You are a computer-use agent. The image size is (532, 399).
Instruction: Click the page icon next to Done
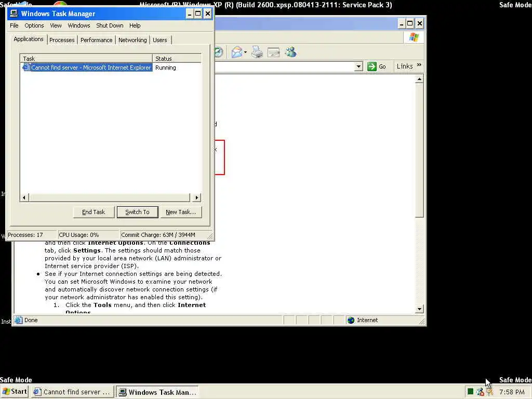[19, 320]
